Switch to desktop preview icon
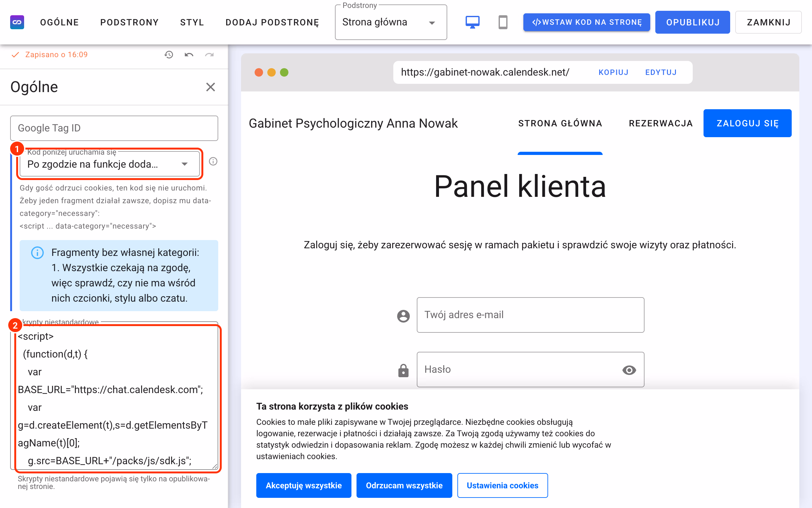The width and height of the screenshot is (812, 508). (x=472, y=22)
